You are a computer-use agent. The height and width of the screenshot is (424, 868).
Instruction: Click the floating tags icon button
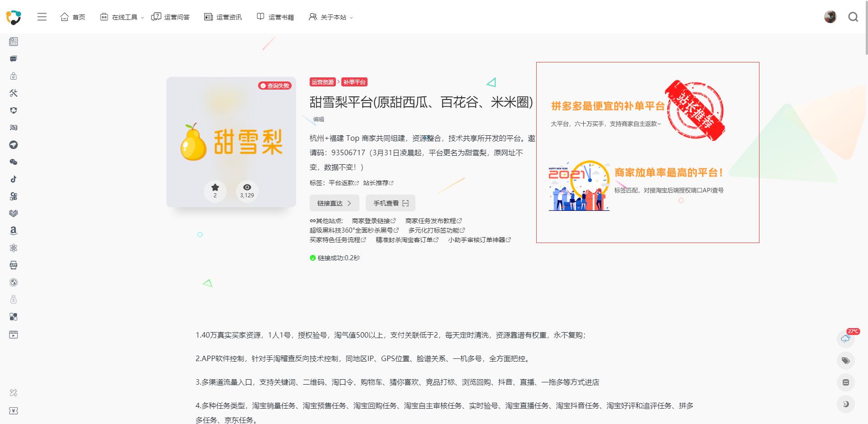pos(846,361)
